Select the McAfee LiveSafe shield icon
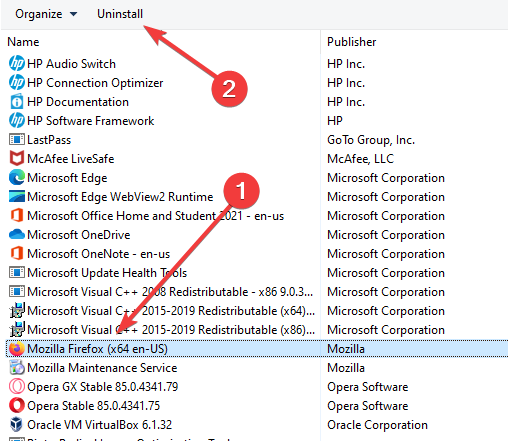This screenshot has width=508, height=441. click(17, 158)
